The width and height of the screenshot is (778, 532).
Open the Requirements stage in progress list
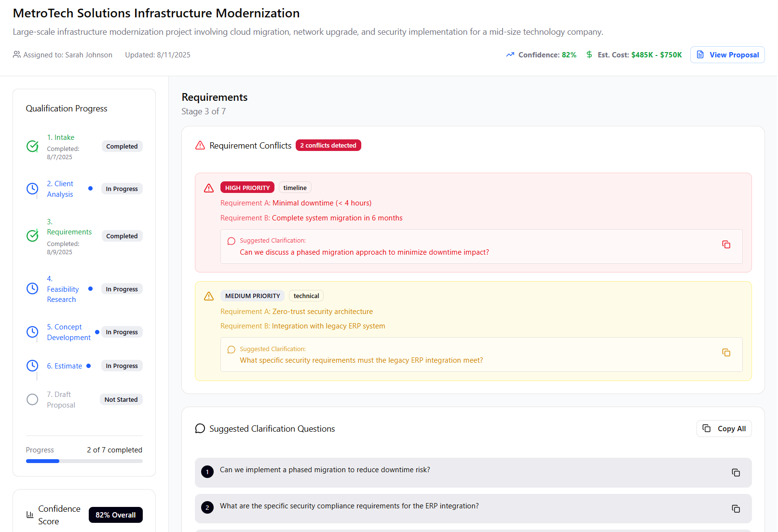(x=69, y=232)
